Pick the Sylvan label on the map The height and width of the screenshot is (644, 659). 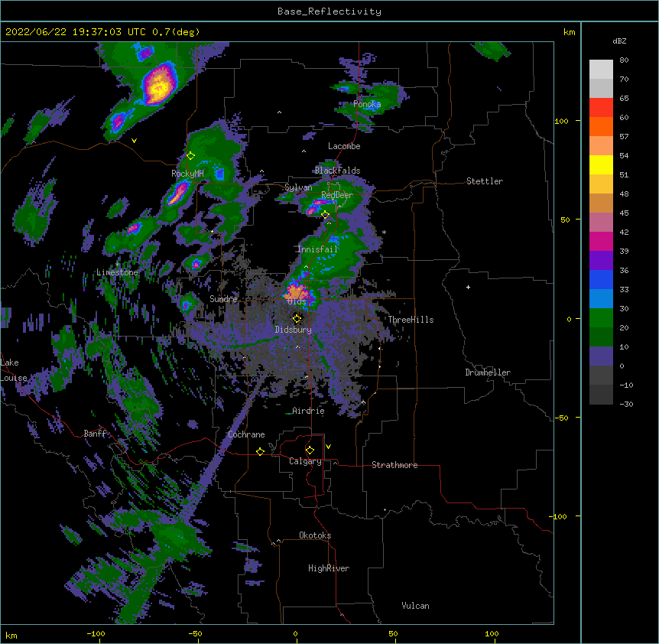click(298, 187)
